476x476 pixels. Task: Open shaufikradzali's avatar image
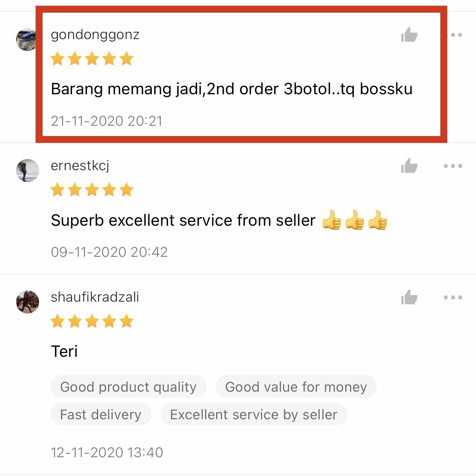(28, 302)
